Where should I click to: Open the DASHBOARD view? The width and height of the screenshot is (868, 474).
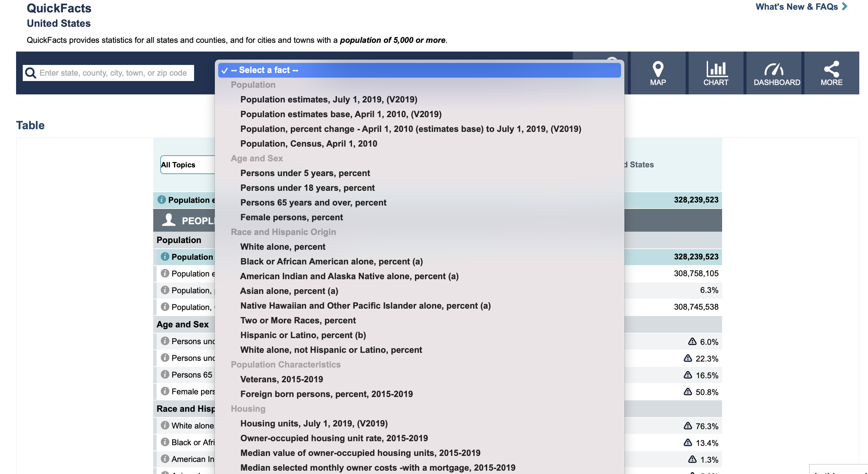[774, 73]
